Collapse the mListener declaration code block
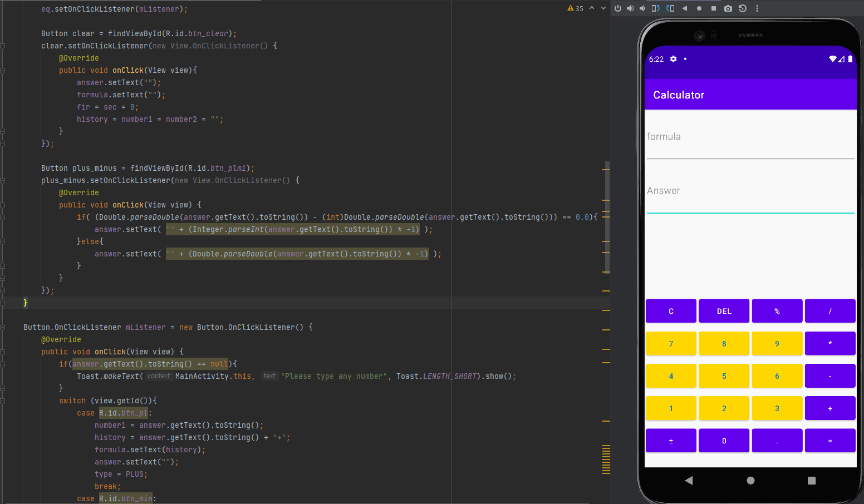This screenshot has height=504, width=864. point(3,328)
